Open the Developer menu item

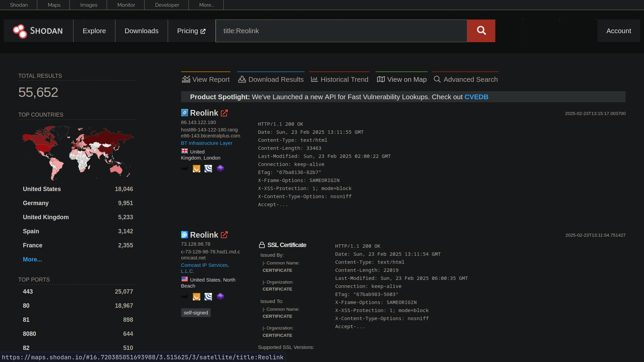(167, 5)
